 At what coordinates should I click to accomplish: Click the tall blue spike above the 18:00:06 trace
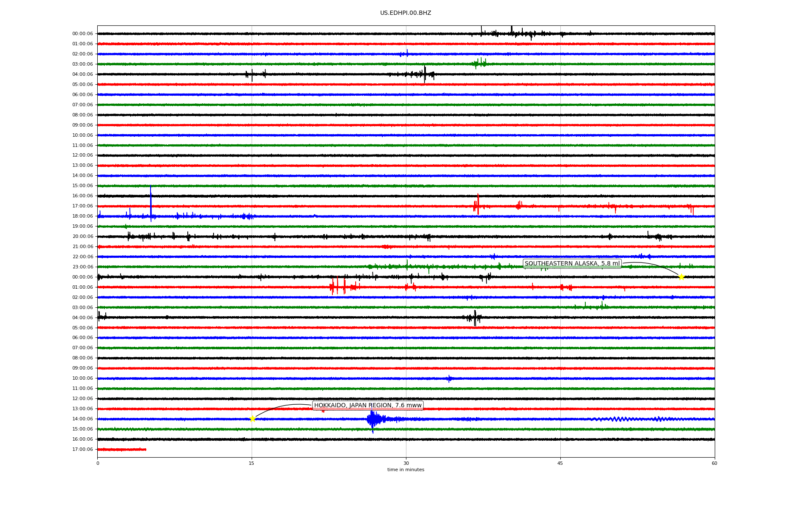click(x=151, y=201)
